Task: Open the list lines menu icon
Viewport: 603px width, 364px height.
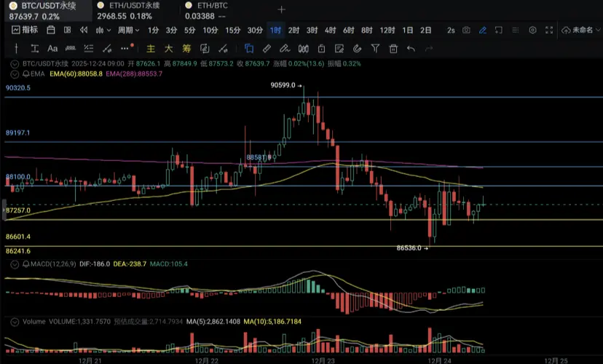Action: click(516, 30)
